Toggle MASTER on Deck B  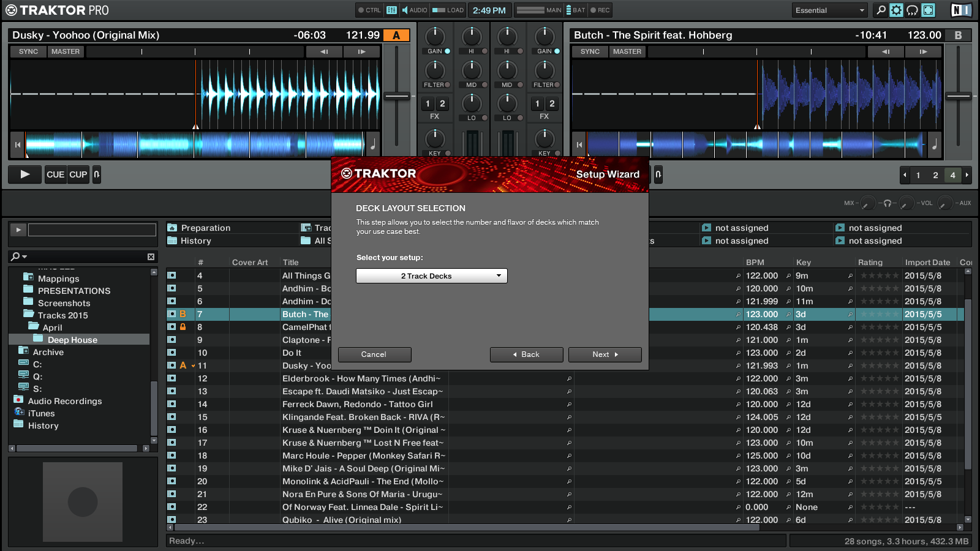pos(627,51)
